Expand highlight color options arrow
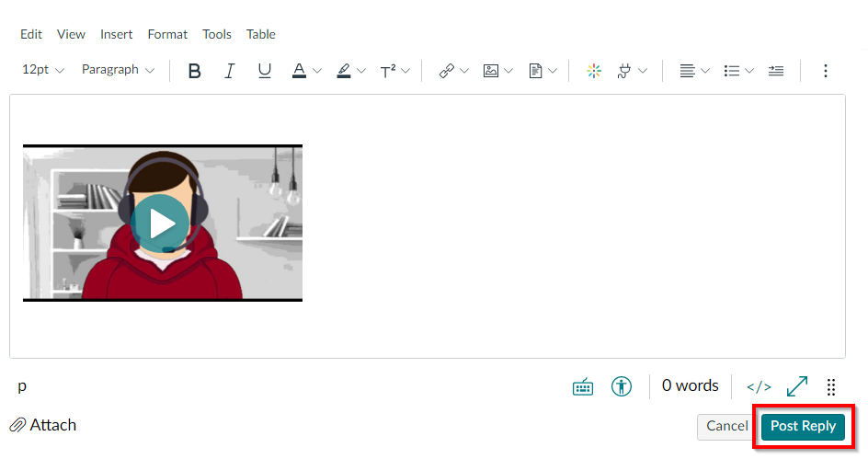The width and height of the screenshot is (868, 459). 361,71
